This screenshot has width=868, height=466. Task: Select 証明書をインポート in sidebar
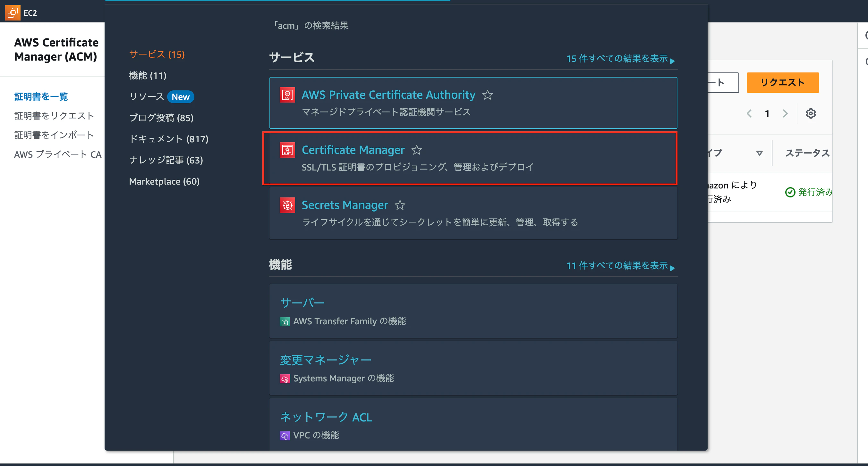pos(54,135)
